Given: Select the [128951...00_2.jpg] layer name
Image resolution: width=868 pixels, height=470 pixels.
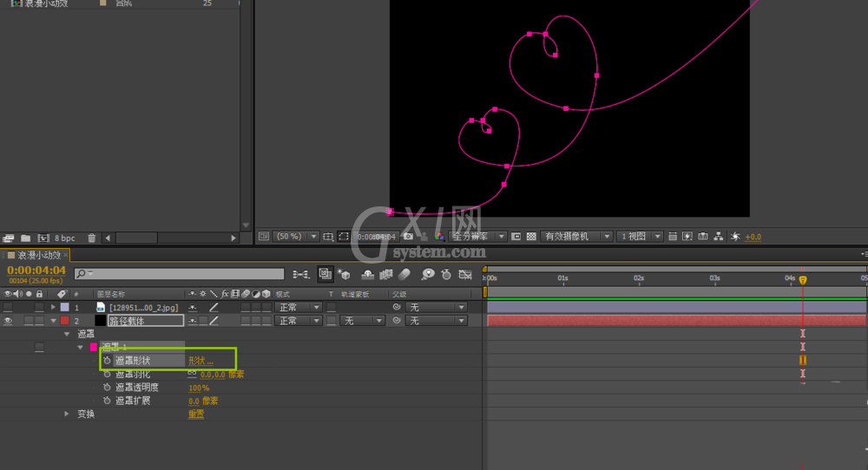Looking at the screenshot, I should (143, 308).
